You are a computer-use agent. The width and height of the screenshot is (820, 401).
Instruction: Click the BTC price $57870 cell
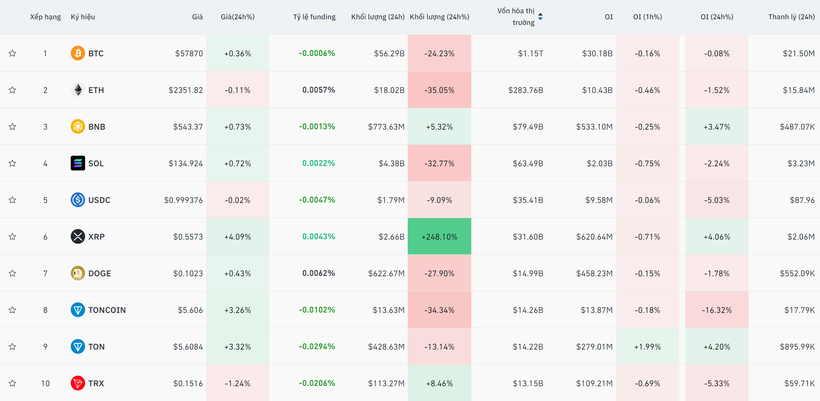click(x=187, y=53)
